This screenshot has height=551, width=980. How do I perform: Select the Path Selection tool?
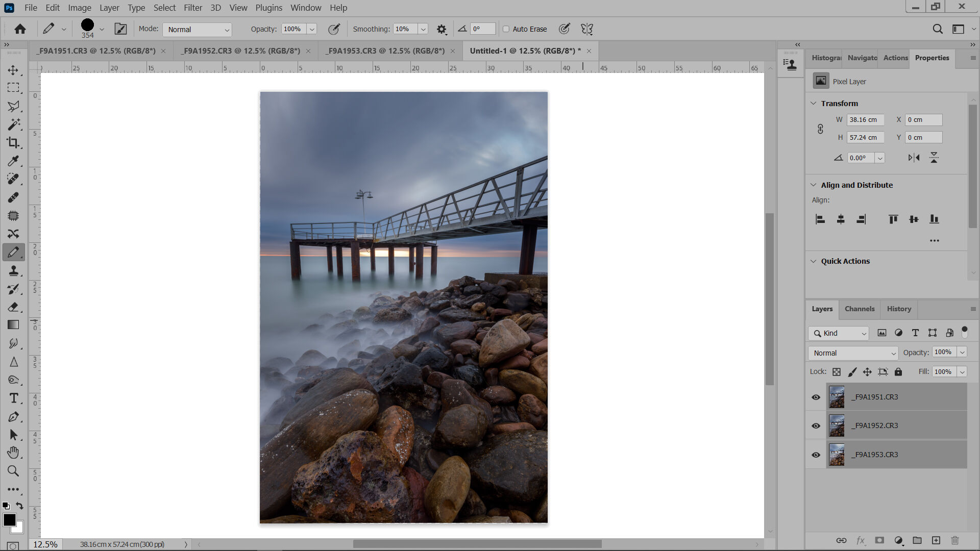click(x=13, y=435)
